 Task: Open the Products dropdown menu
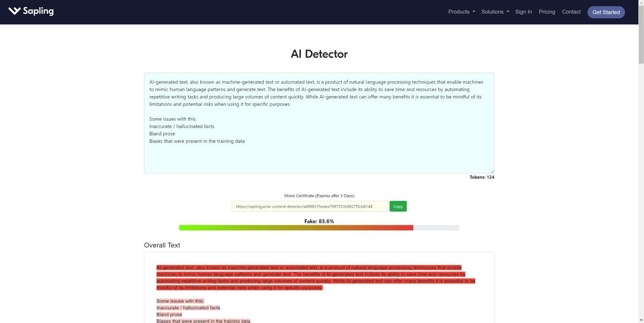[462, 12]
